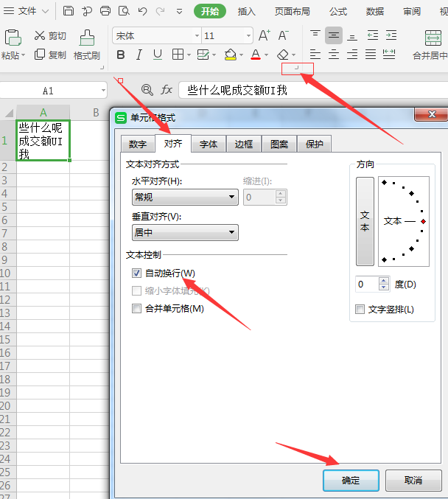This screenshot has width=448, height=499.
Task: Confirm the dialog with the 确定 button
Action: click(351, 481)
